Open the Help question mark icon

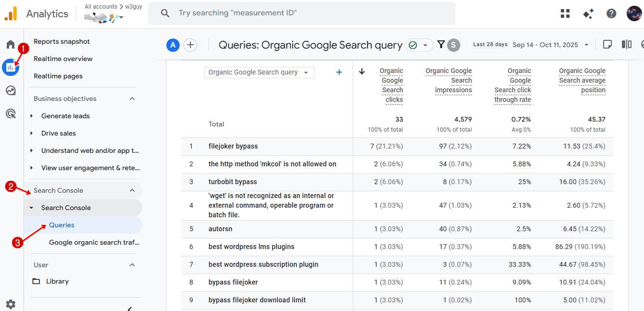point(611,13)
